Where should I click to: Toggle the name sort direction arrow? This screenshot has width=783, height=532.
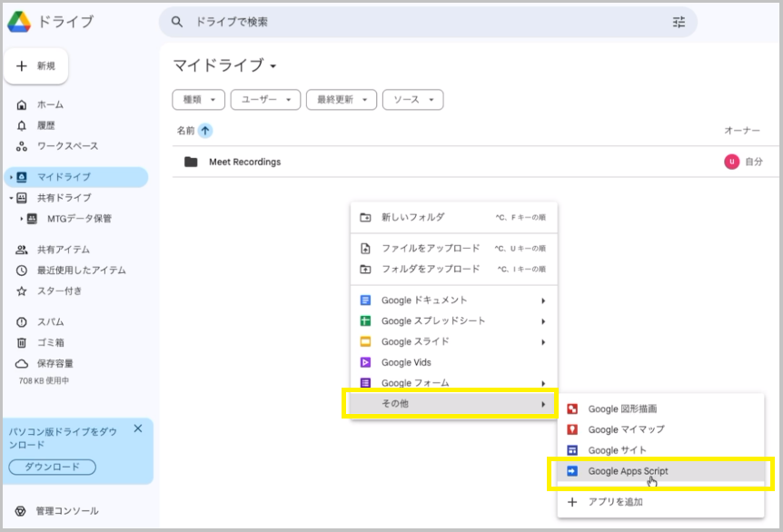click(205, 131)
